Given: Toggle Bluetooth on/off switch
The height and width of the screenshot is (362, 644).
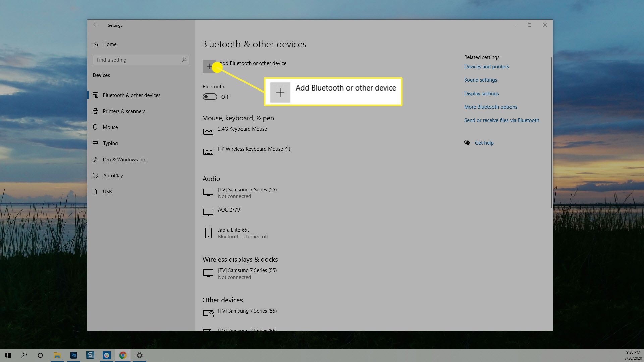Looking at the screenshot, I should coord(210,96).
